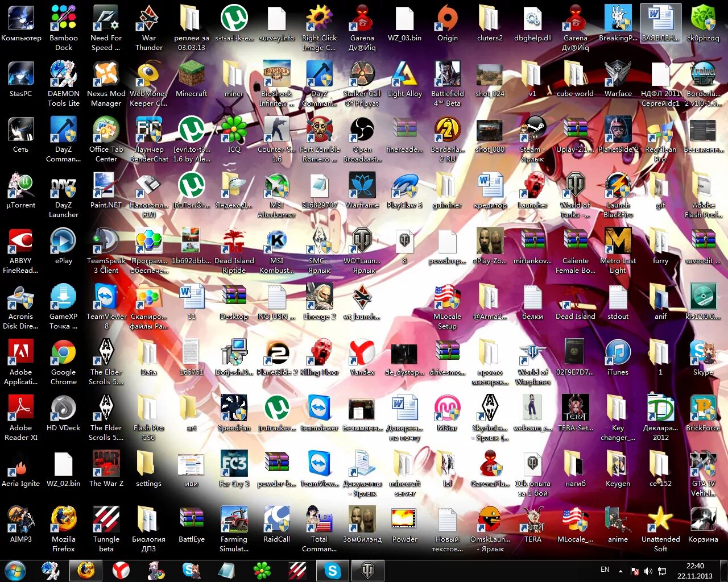Open the Warface shortcut icon
Image resolution: width=728 pixels, height=582 pixels.
[618, 79]
